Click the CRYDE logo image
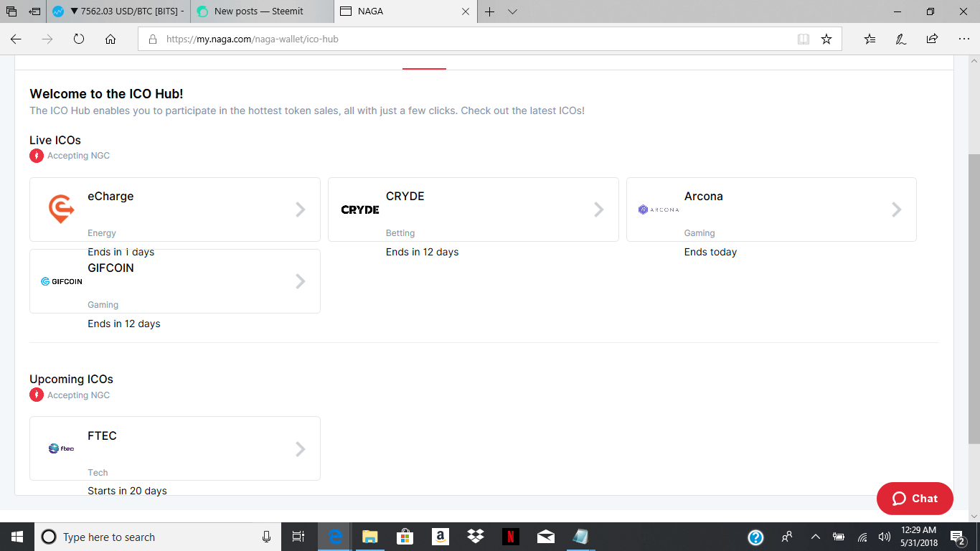The width and height of the screenshot is (980, 551). point(360,209)
